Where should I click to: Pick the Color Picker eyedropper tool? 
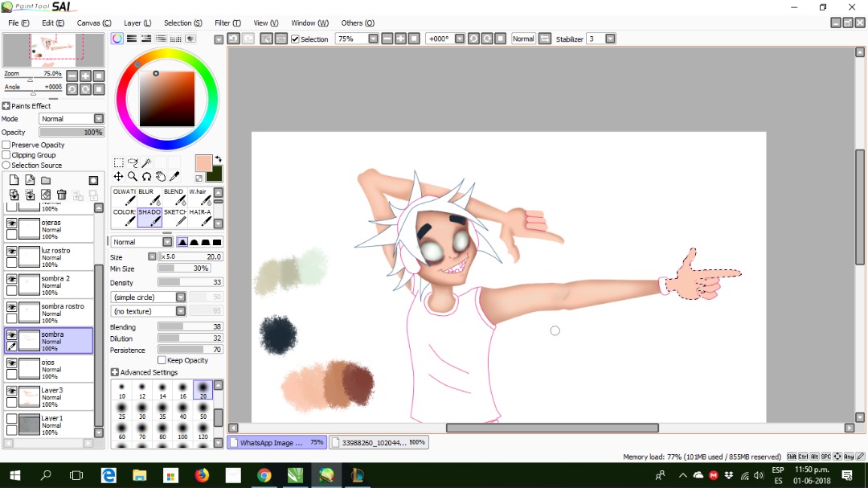click(x=174, y=177)
